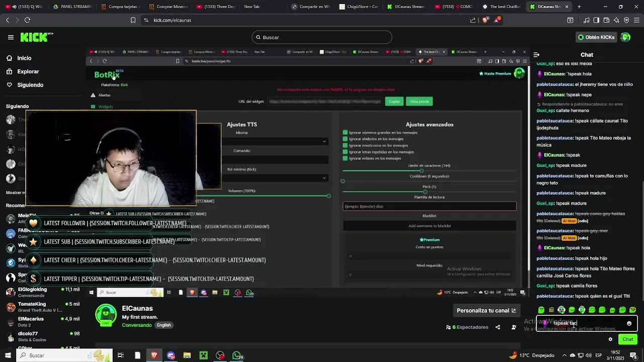Click the KICK logo
This screenshot has height=362, width=644.
(36, 37)
